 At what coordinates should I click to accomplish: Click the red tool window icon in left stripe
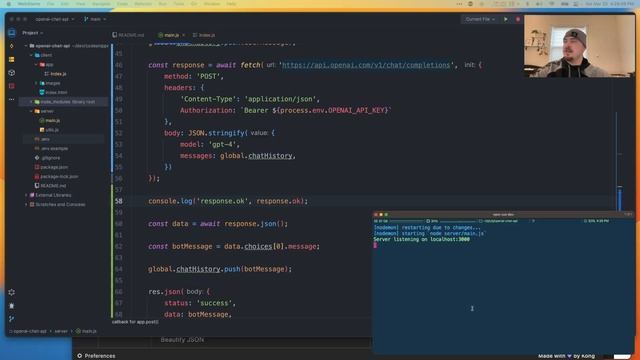click(x=11, y=86)
